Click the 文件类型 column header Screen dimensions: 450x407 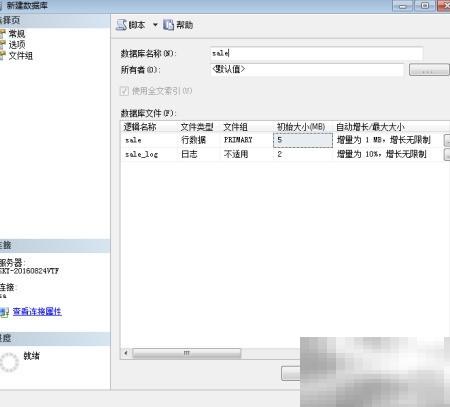[198, 127]
